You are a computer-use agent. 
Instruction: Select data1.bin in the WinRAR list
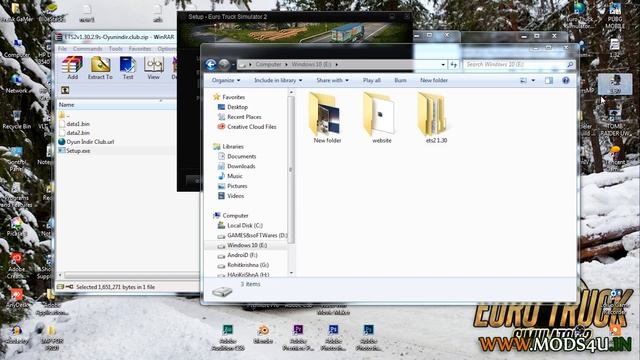[x=74, y=124]
